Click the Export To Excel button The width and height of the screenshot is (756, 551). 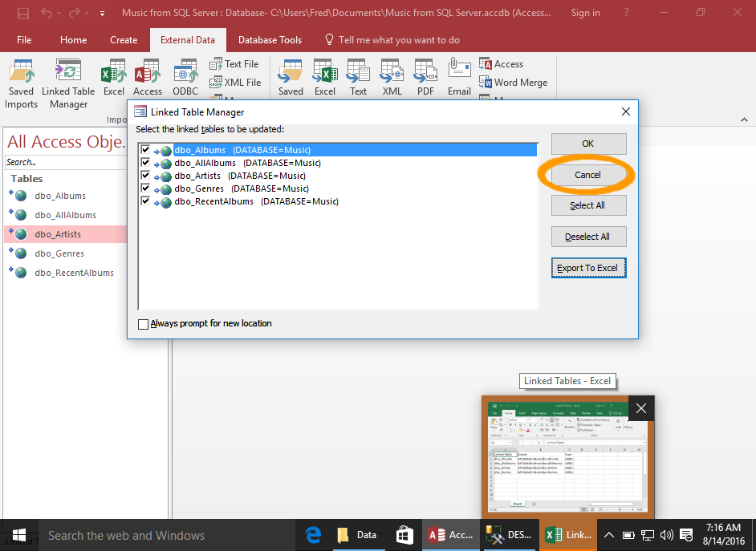point(588,267)
